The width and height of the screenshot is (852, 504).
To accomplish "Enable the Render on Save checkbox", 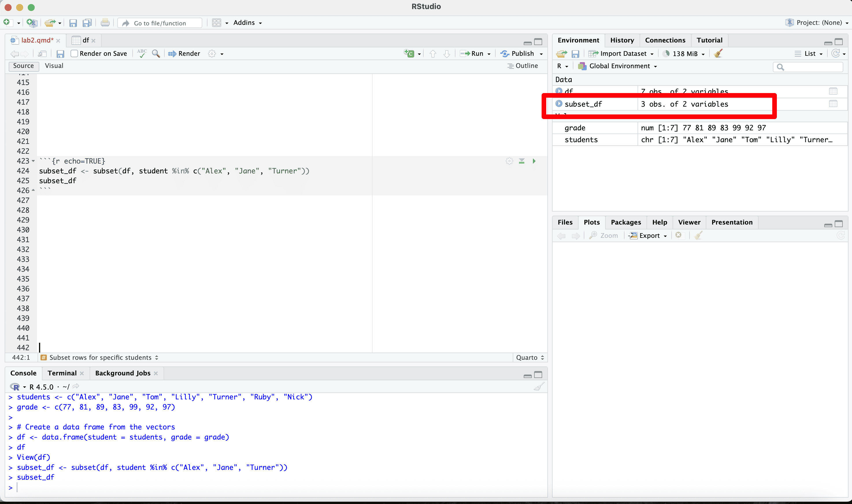I will tap(74, 53).
